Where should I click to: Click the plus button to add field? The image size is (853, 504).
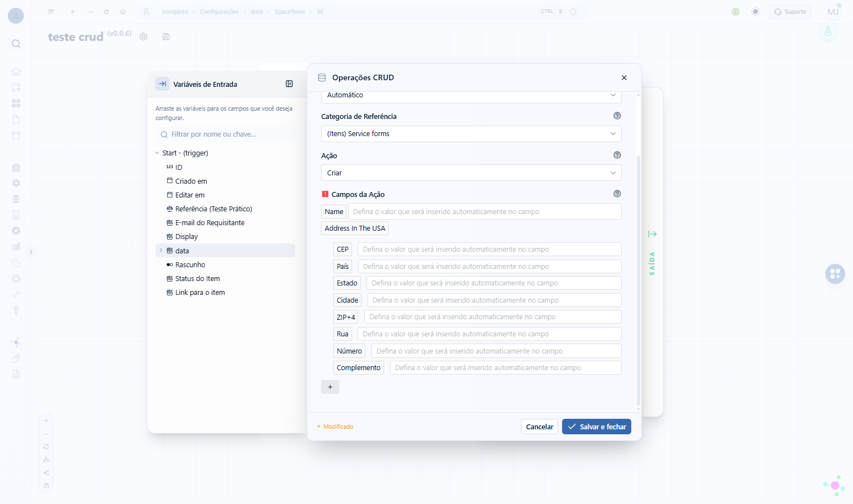tap(330, 387)
